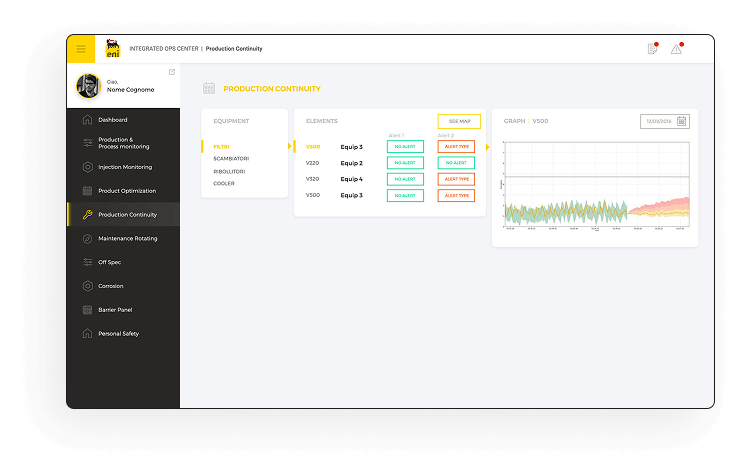Screen dimensions: 749x475
Task: Open the document notifications icon
Action: coord(652,49)
